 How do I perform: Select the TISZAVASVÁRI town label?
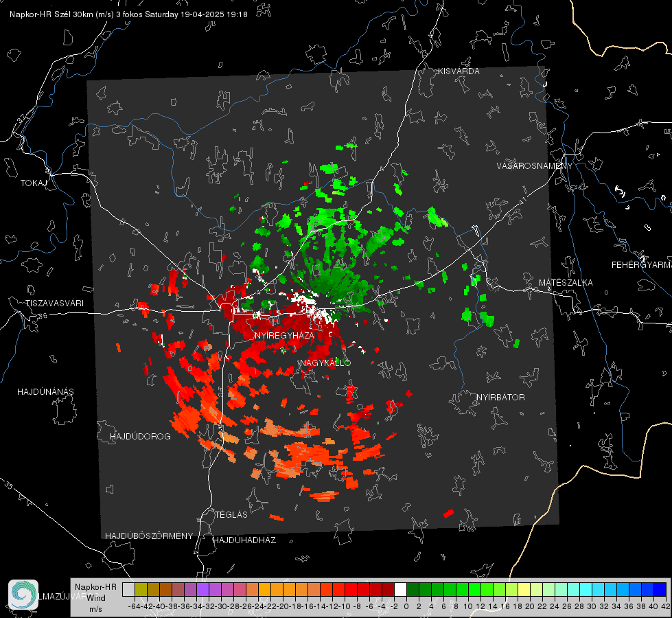tap(54, 304)
